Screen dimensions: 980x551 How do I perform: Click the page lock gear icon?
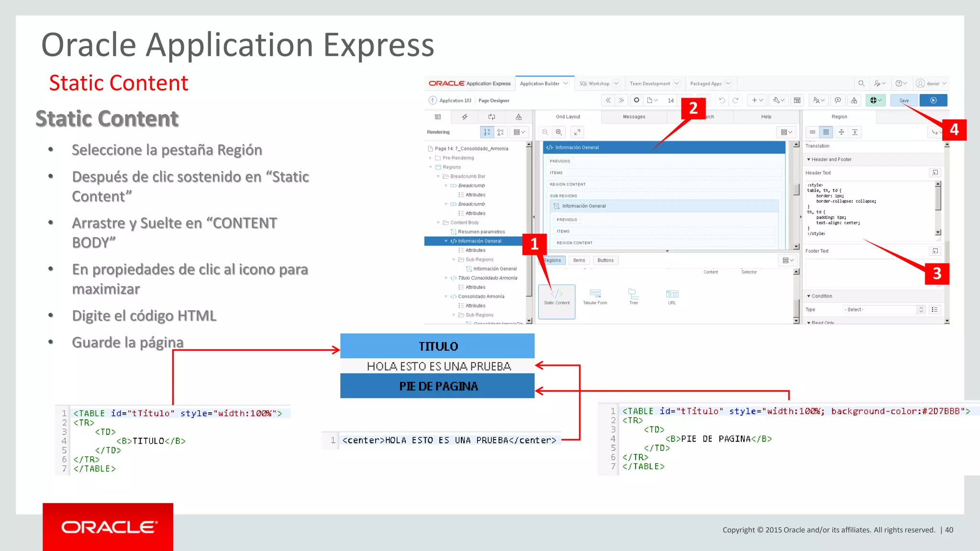coord(636,100)
